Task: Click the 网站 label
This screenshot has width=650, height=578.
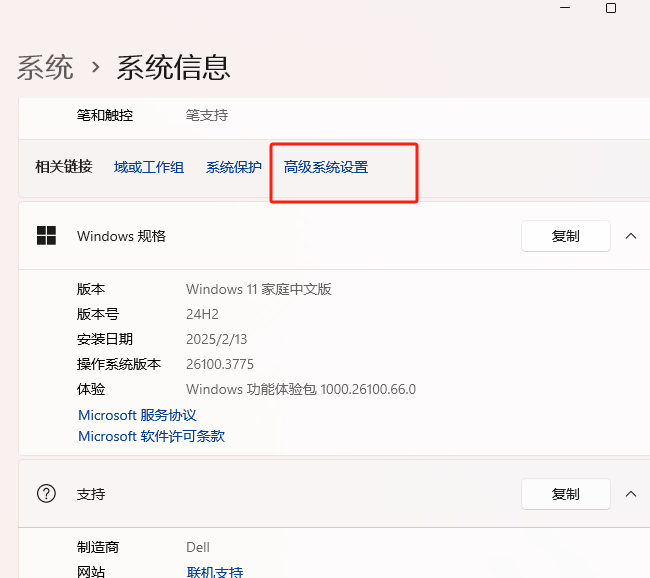Action: (x=91, y=572)
